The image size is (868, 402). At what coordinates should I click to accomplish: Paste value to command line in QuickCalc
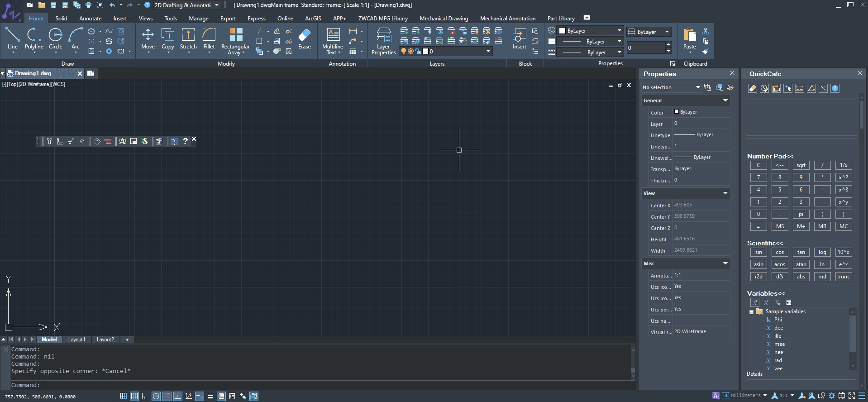point(776,88)
